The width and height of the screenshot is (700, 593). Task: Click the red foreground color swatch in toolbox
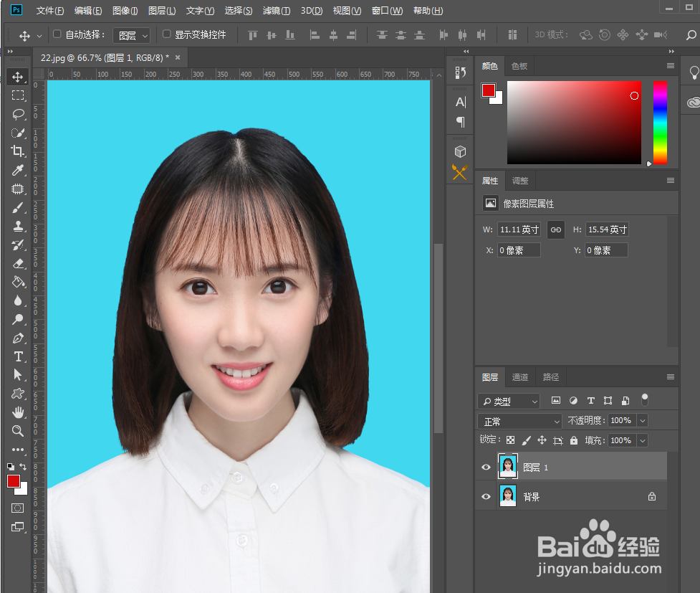click(14, 481)
